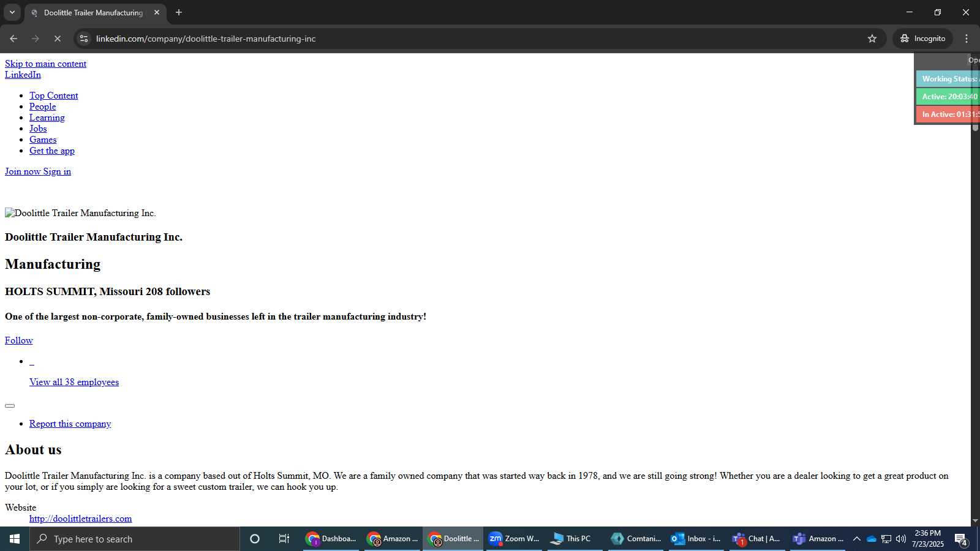Screen dimensions: 980x551
Task: Open site information icon in address bar
Action: click(84, 39)
